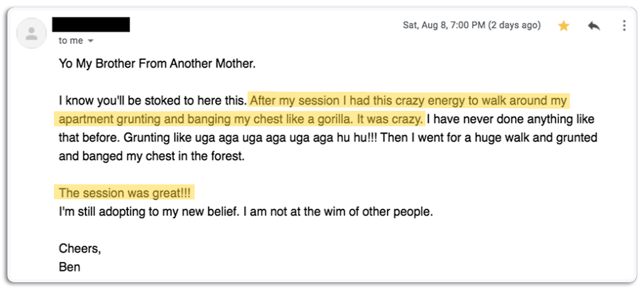Click the text "I have never done anything like"
This screenshot has width=644, height=289.
point(510,120)
